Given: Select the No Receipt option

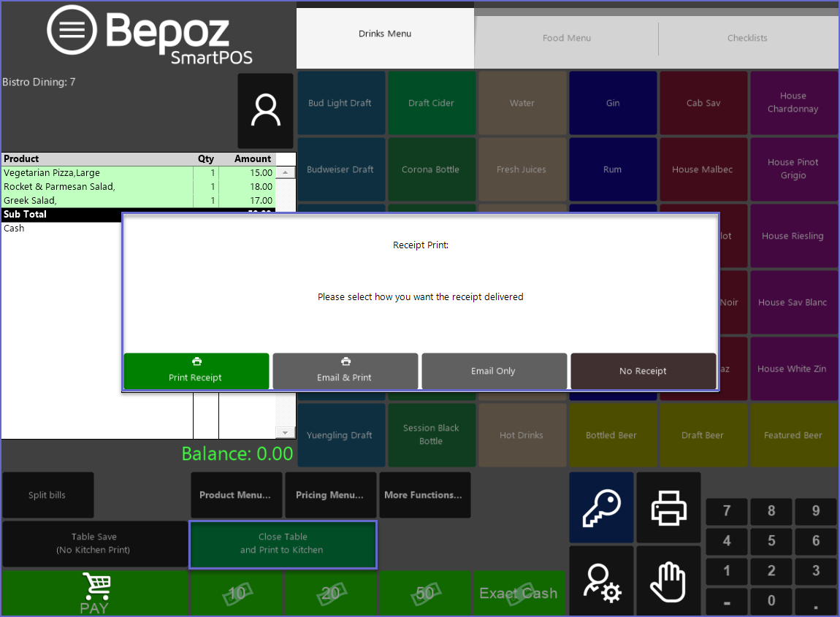Looking at the screenshot, I should pos(643,371).
